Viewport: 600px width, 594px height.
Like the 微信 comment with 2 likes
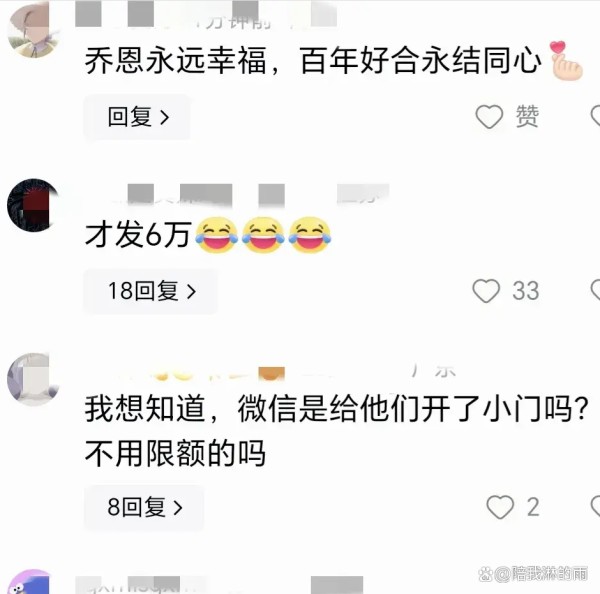pos(500,507)
